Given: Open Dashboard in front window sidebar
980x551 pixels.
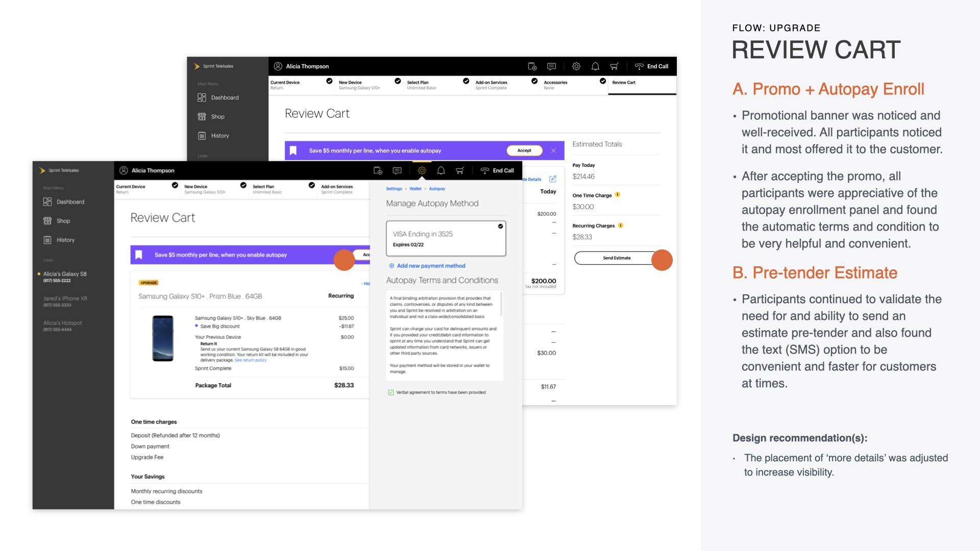Looking at the screenshot, I should (x=64, y=202).
